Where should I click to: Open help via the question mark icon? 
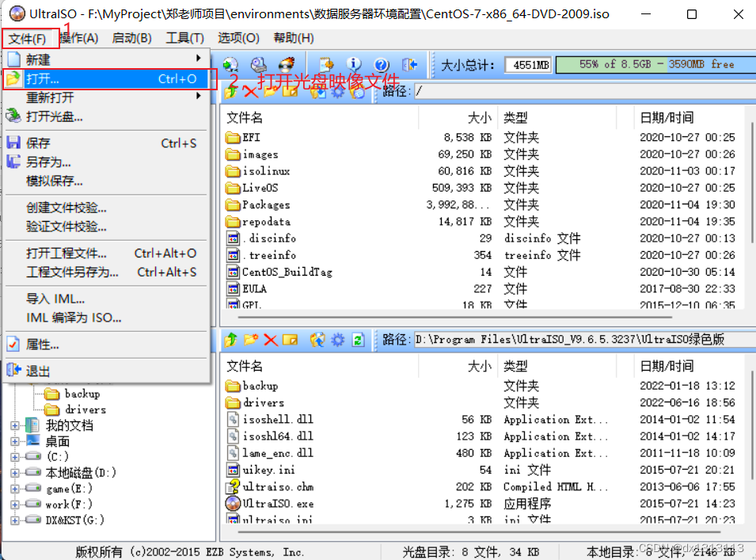tap(381, 65)
